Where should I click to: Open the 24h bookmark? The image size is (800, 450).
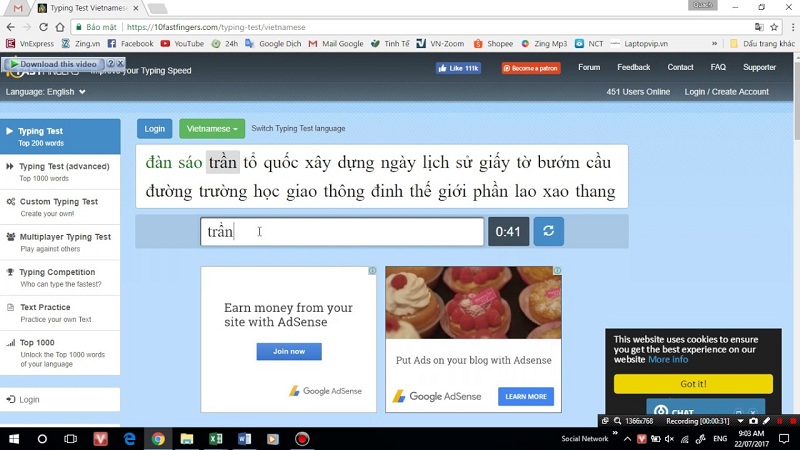click(x=225, y=44)
